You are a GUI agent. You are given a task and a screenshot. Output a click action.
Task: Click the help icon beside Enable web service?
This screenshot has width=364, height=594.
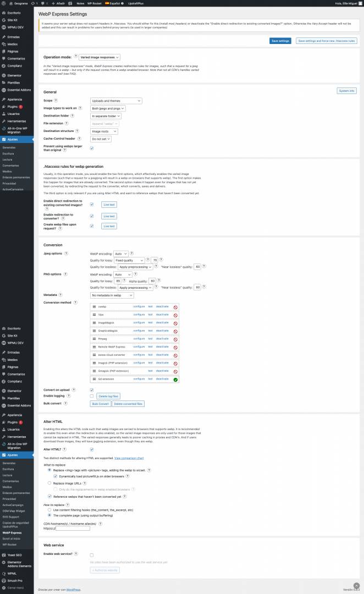76,553
